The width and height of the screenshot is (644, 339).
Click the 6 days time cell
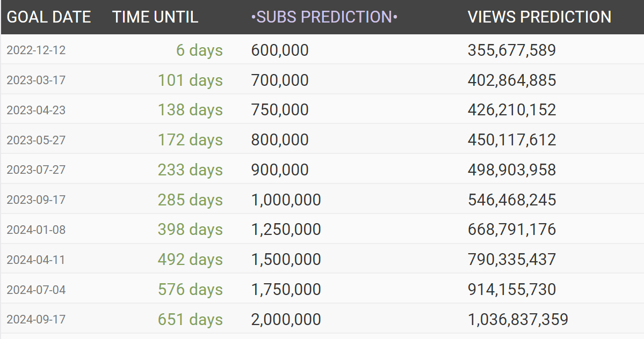pos(199,50)
